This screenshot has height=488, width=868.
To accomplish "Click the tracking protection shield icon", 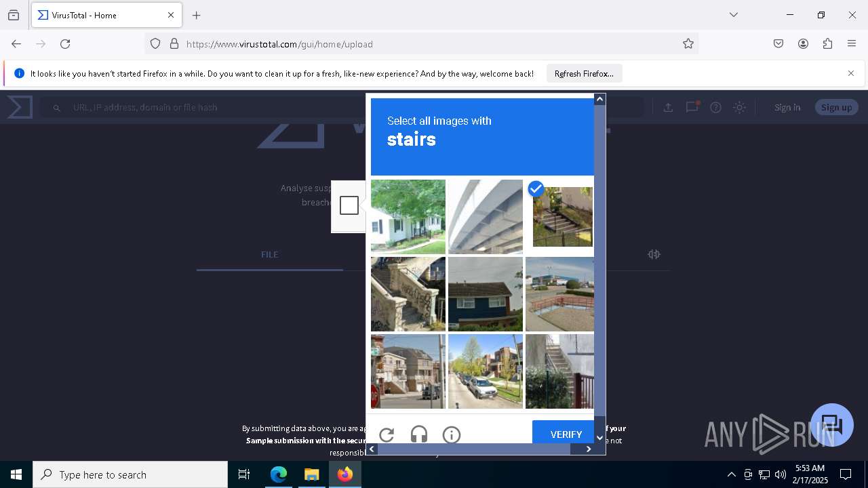I will pos(155,44).
